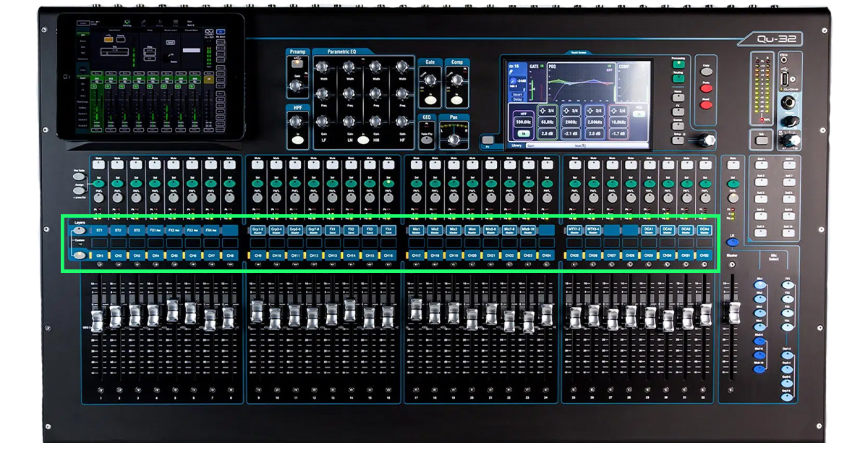Grab the Master fader
Viewport: 868px width, 456px height.
pyautogui.click(x=733, y=314)
